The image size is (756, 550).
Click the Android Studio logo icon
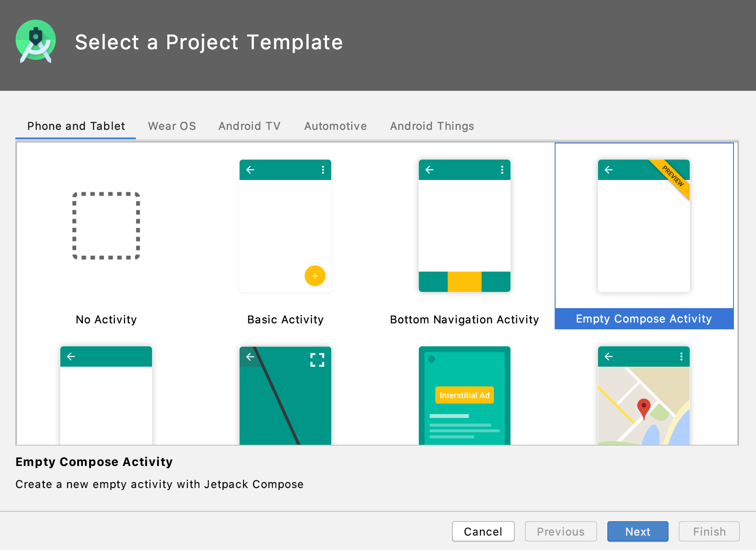tap(36, 42)
